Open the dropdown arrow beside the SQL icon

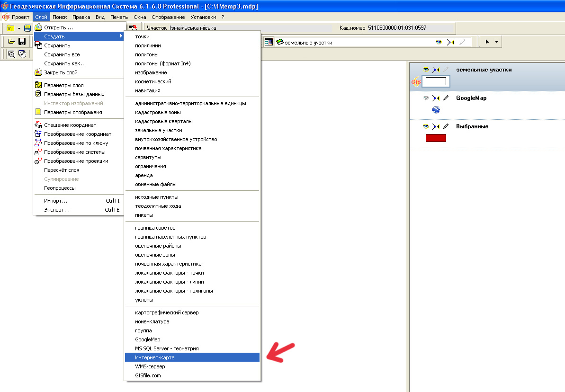point(19,28)
